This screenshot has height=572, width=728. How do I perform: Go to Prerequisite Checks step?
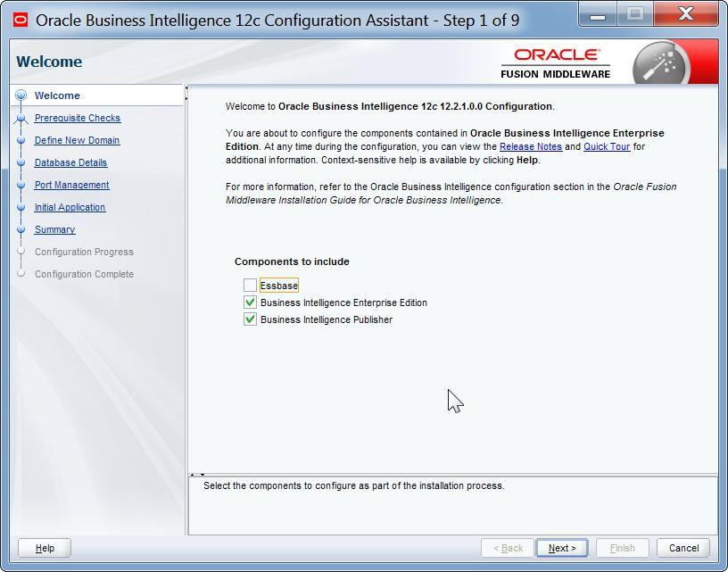pyautogui.click(x=78, y=118)
